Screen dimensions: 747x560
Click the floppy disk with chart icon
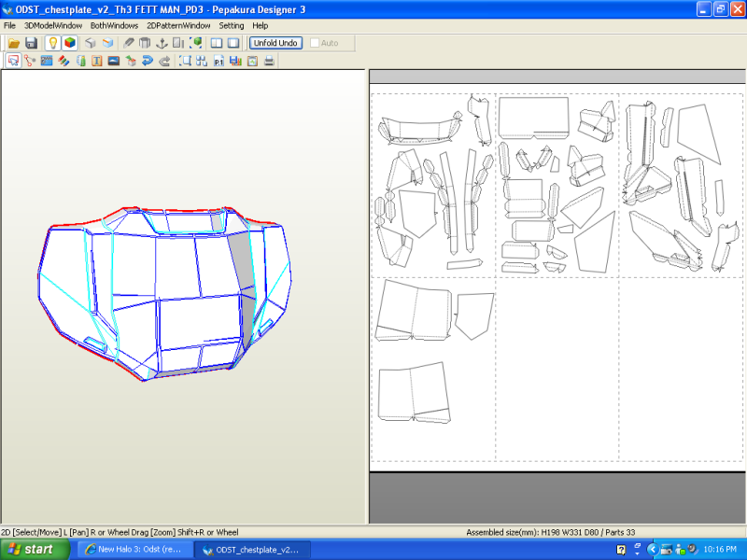click(x=235, y=61)
